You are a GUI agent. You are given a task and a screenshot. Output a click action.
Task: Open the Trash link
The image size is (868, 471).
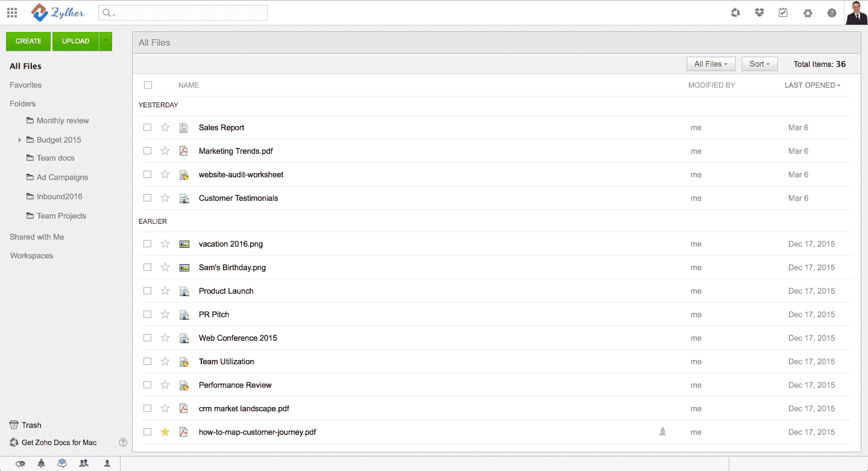point(31,425)
